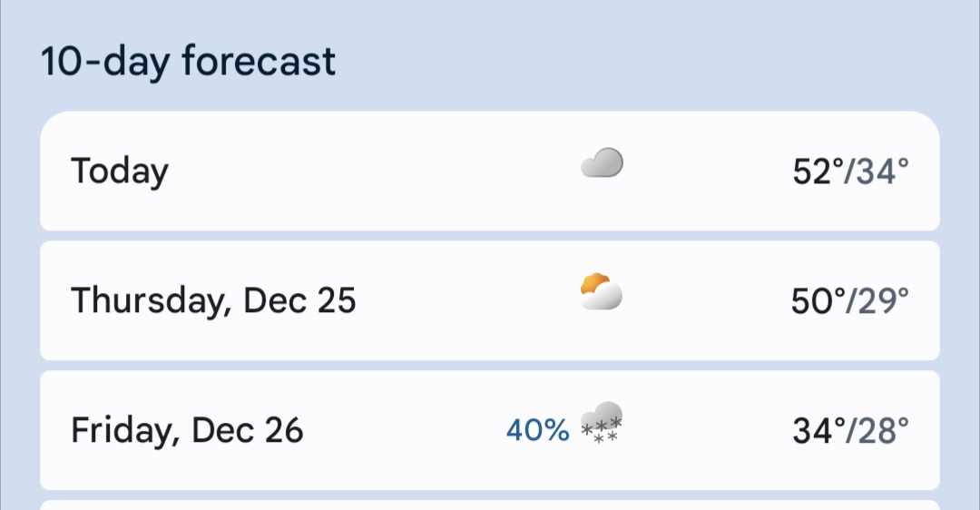The image size is (980, 510).
Task: Tap Friday's 34°/28° temperature reading
Action: click(x=850, y=430)
